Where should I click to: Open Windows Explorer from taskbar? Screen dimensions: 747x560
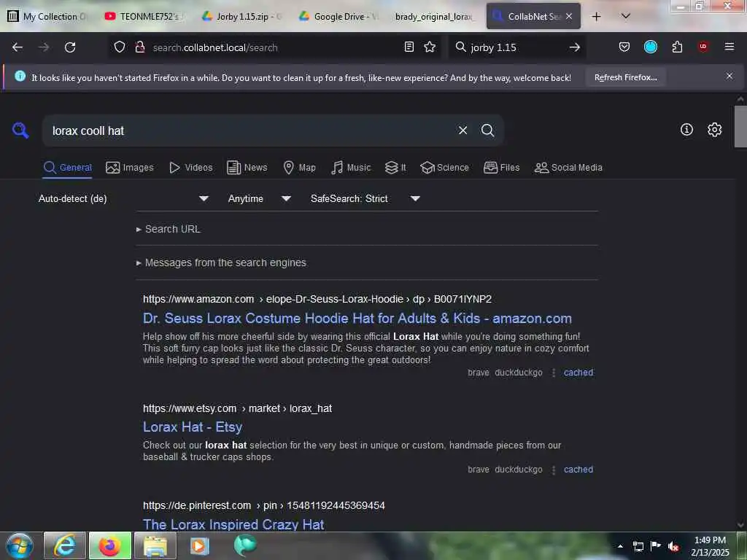(x=155, y=545)
